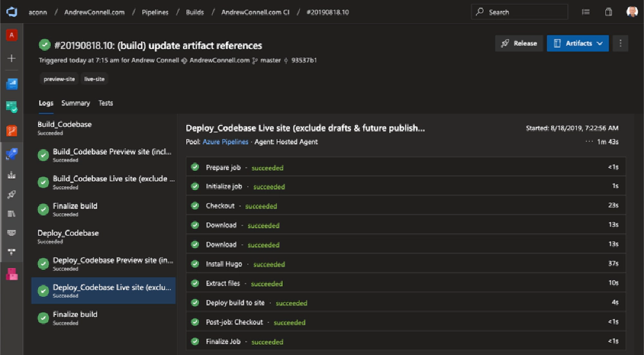The image size is (644, 355).
Task: Click the ellipsis beside 1m 43s duration
Action: (x=589, y=142)
